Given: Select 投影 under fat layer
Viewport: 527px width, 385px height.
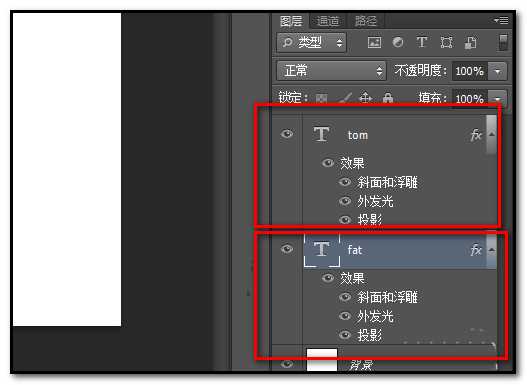Looking at the screenshot, I should pos(369,335).
